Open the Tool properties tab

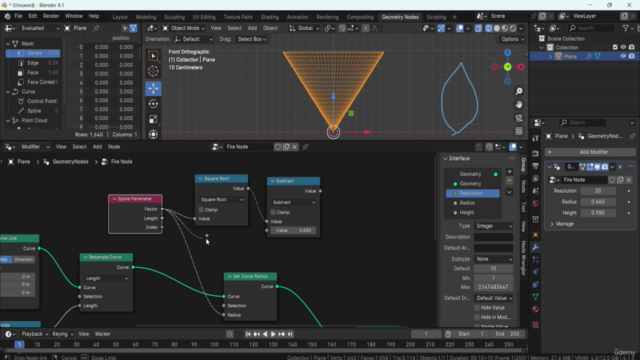pos(536,138)
